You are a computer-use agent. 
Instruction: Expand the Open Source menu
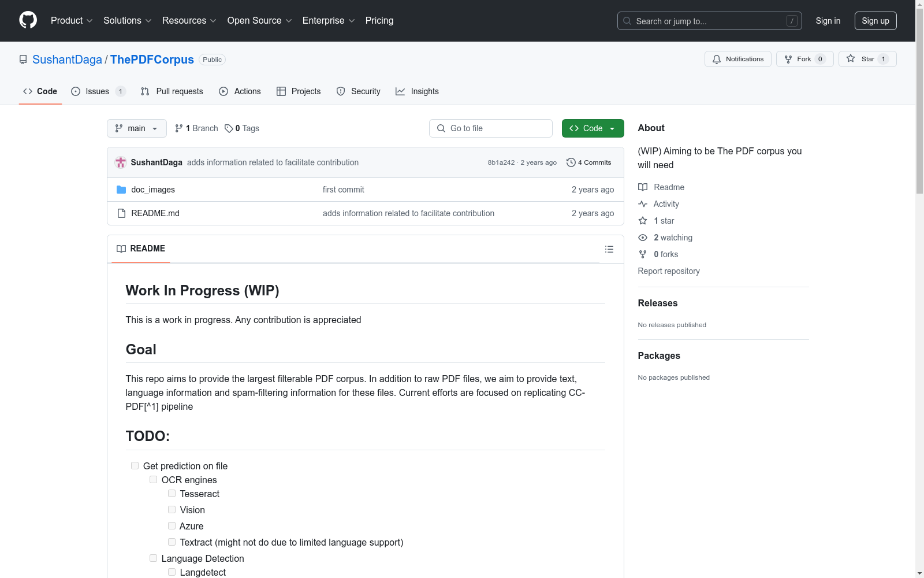[260, 21]
